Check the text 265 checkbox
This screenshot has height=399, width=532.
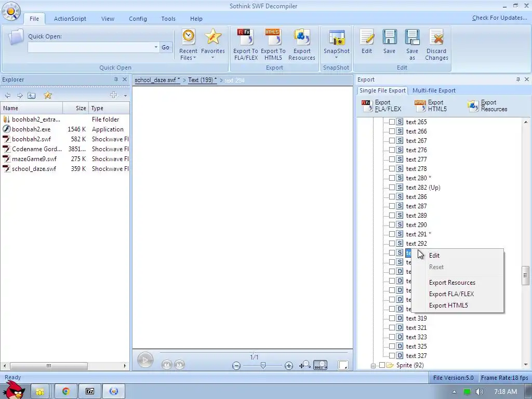pos(392,122)
